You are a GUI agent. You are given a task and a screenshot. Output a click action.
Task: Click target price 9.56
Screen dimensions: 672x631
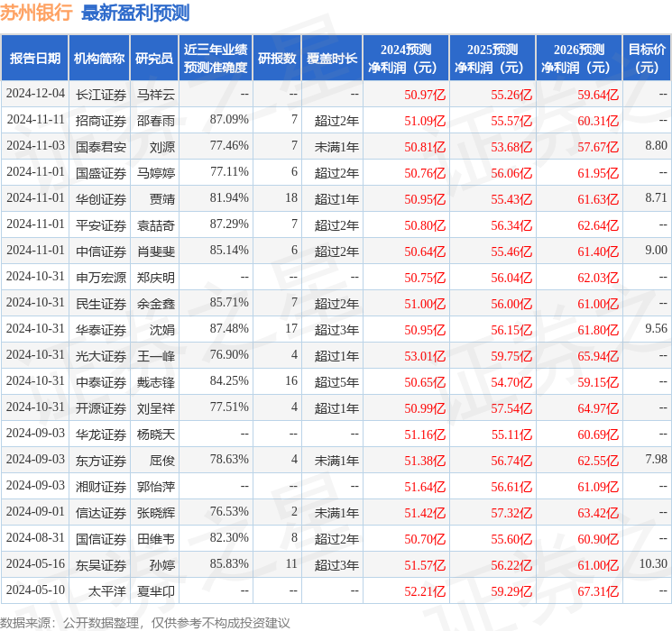coord(656,328)
